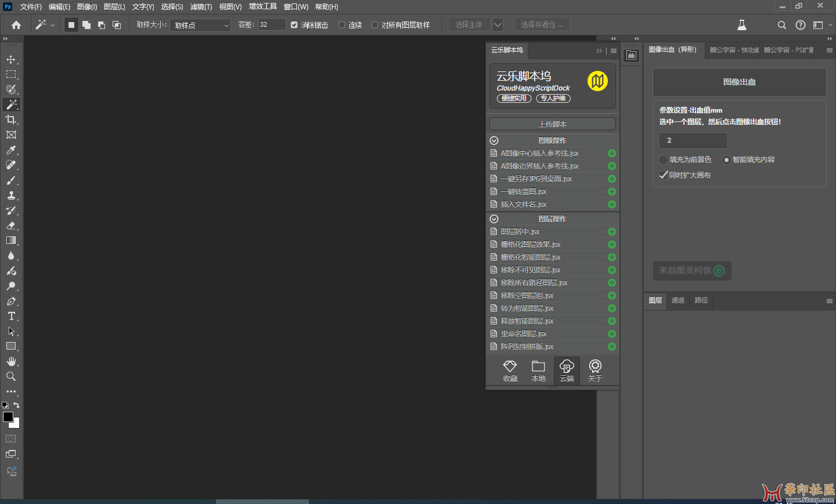The height and width of the screenshot is (504, 836).
Task: Click the 图像出血 button
Action: tap(740, 82)
